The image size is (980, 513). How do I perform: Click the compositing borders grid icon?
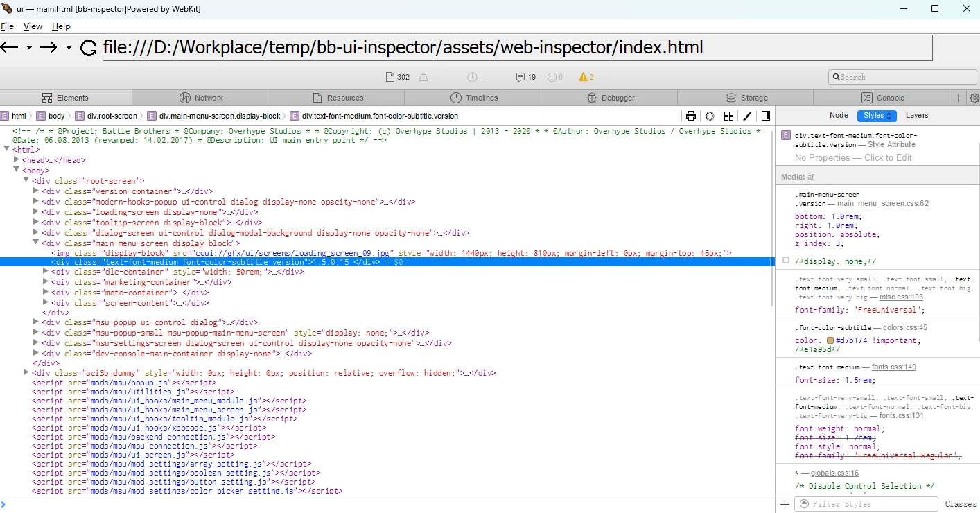pos(728,116)
